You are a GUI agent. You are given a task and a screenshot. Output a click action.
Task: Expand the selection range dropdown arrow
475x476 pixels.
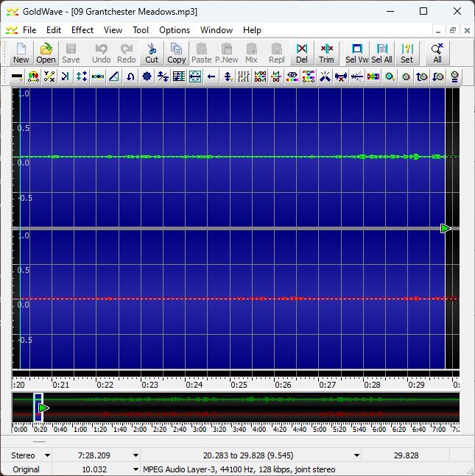tap(356, 455)
